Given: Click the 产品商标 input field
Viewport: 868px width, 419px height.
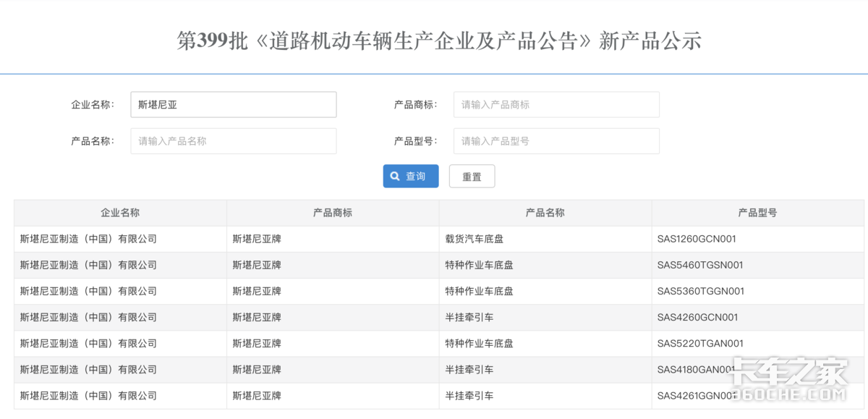Looking at the screenshot, I should coord(556,104).
